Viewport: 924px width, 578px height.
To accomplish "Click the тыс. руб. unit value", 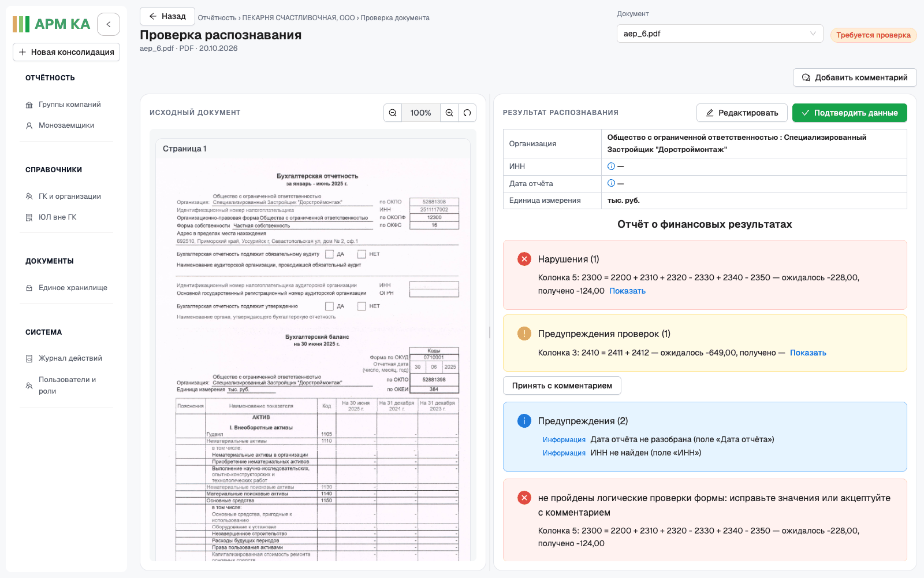I will (624, 201).
